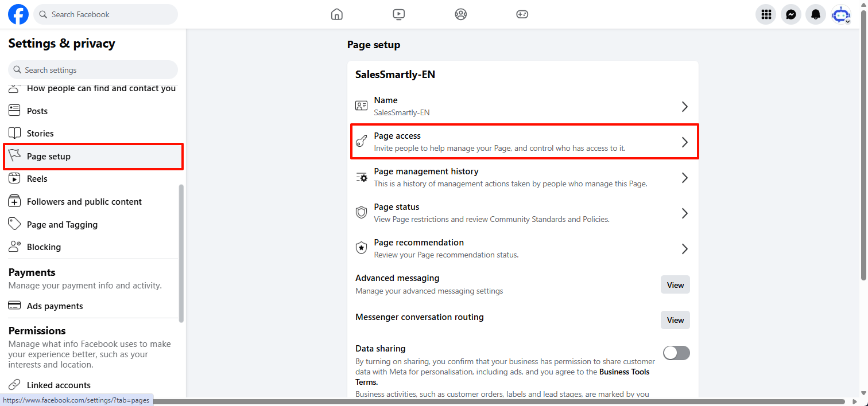Open the Video tab icon
This screenshot has height=406, width=868.
(399, 14)
